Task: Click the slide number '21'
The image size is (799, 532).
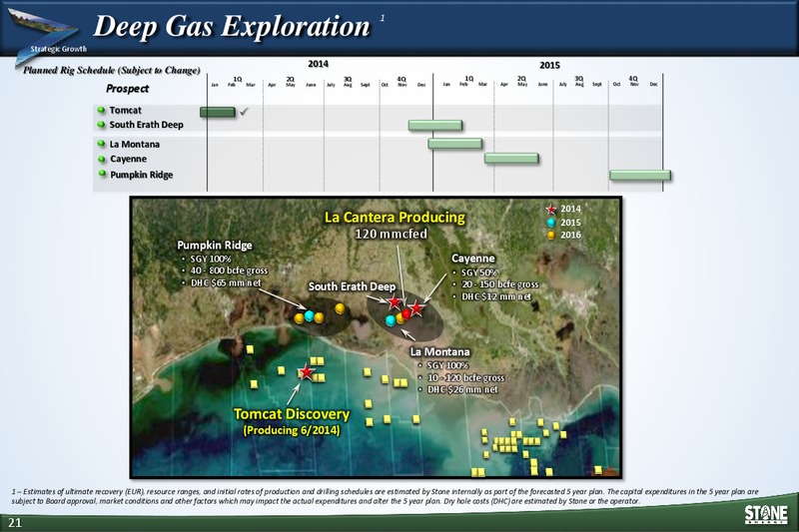Action: (x=15, y=523)
